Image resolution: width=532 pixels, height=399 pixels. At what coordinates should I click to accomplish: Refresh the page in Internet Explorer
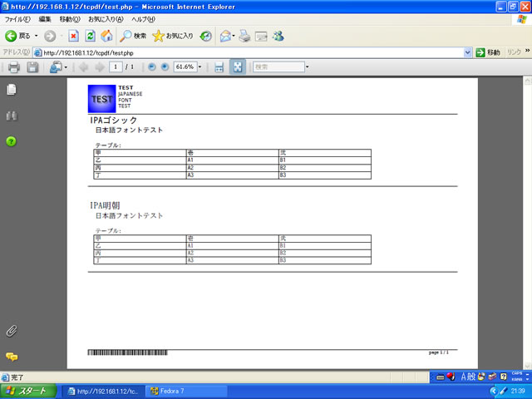(x=90, y=36)
